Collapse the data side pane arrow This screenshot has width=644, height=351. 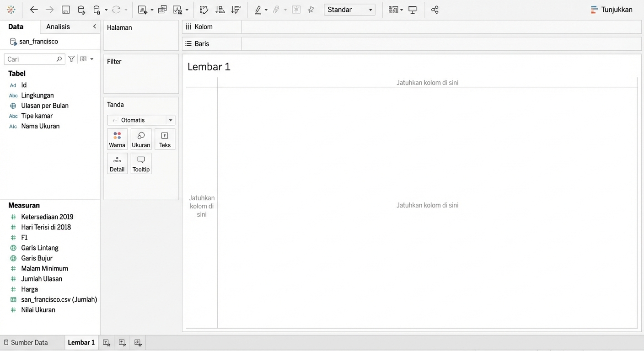pyautogui.click(x=95, y=27)
